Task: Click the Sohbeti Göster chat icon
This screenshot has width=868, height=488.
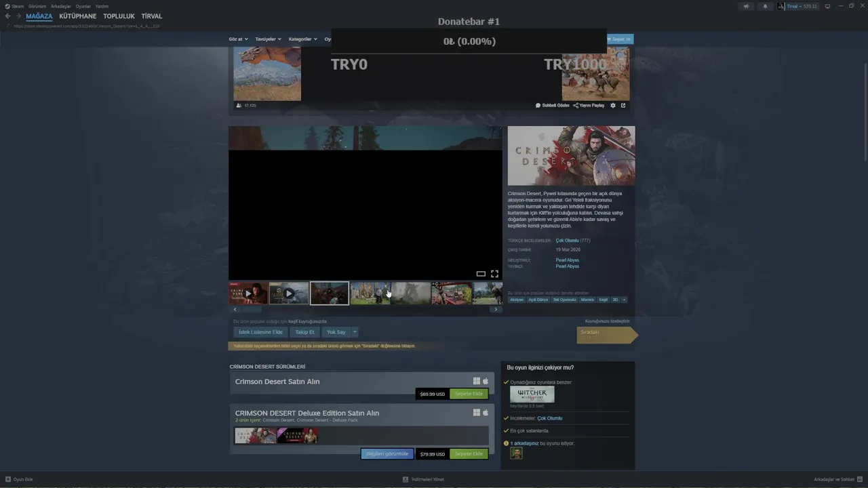Action: pyautogui.click(x=538, y=105)
